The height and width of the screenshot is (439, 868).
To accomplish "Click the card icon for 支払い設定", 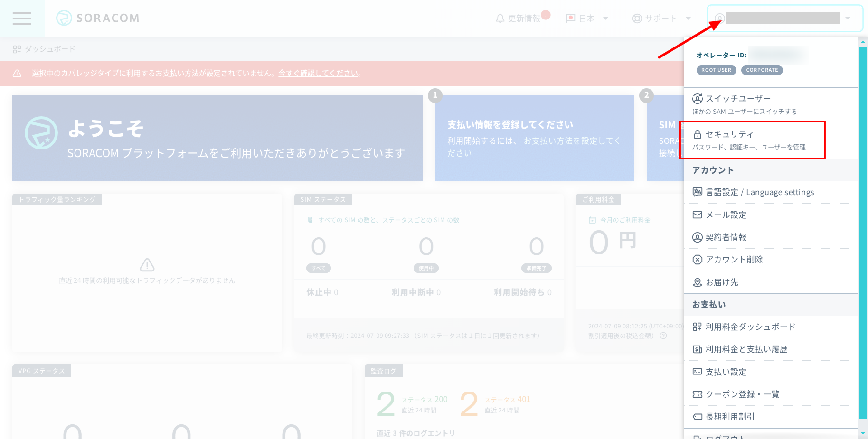I will point(698,372).
